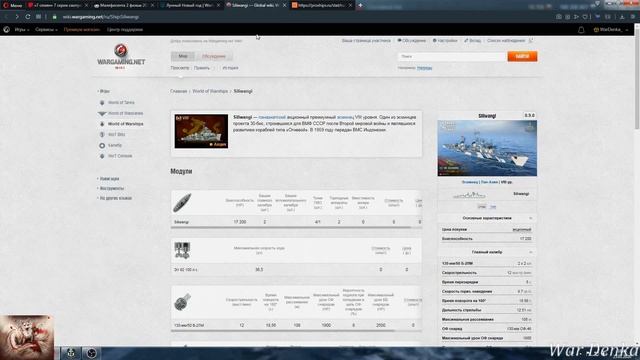Click the Wargaming.net wiki logo
Viewport: 640px width, 360px height.
pyautogui.click(x=121, y=56)
